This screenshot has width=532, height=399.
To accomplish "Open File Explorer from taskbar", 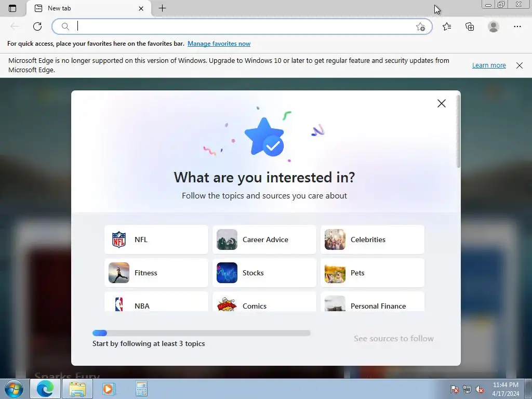I will [x=77, y=389].
